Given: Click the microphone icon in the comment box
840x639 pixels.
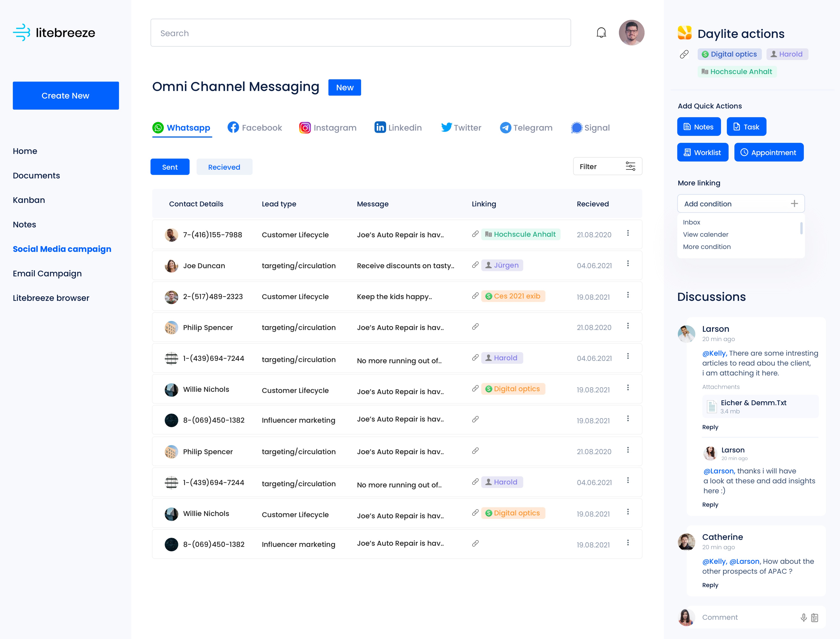Looking at the screenshot, I should point(803,617).
